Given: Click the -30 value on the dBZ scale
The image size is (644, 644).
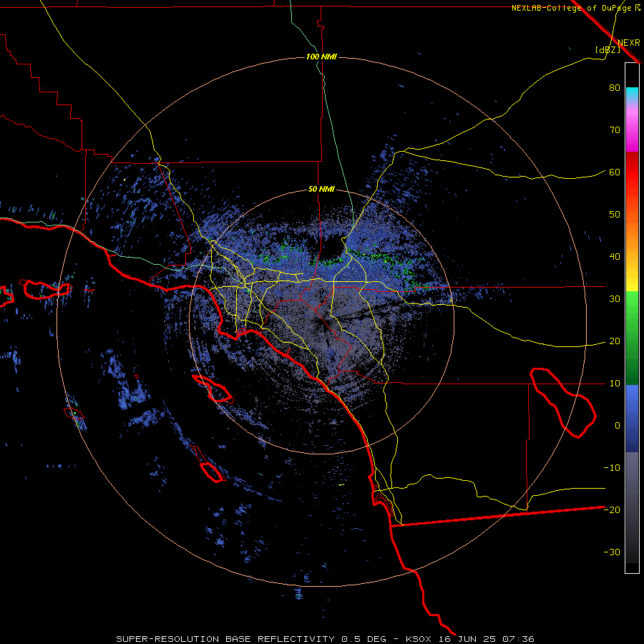Looking at the screenshot, I should pyautogui.click(x=612, y=552).
